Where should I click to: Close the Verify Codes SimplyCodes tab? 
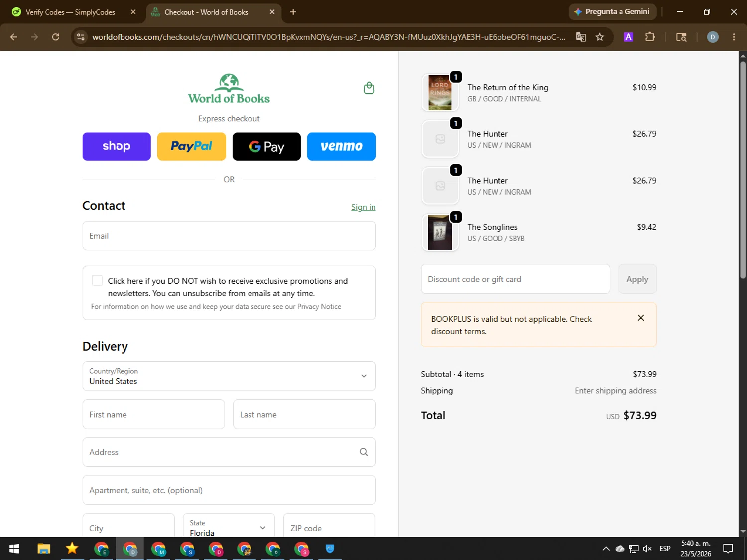[x=133, y=12]
